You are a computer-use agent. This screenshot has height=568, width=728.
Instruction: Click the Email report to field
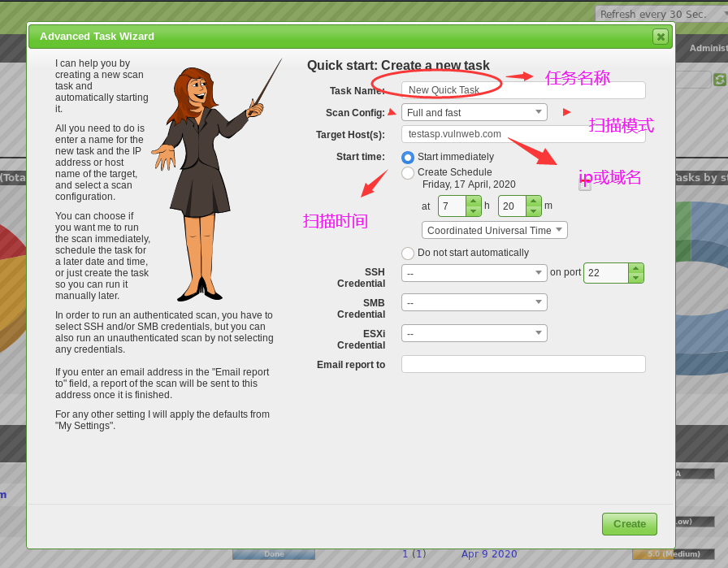(523, 364)
